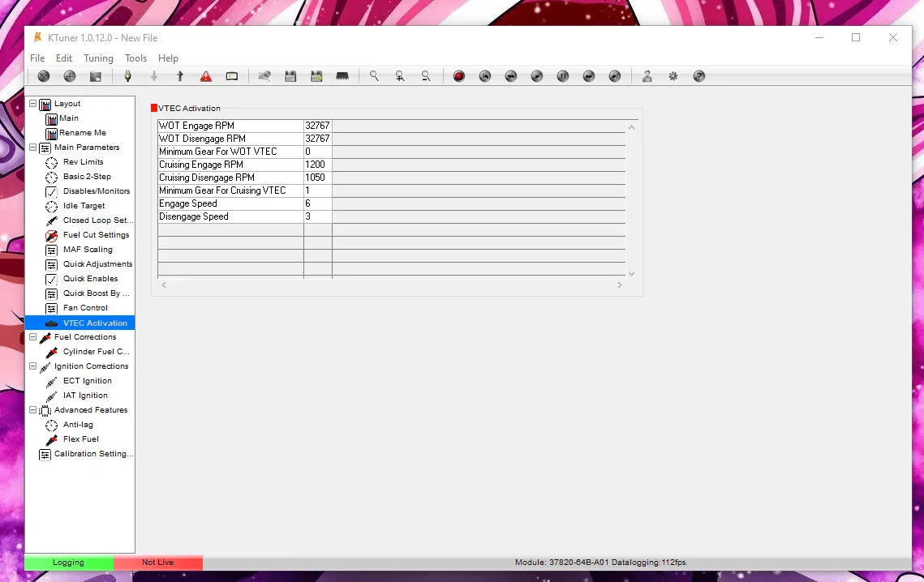Viewport: 924px width, 582px height.
Task: Click skip-to-start datalog playback button
Action: click(x=485, y=76)
